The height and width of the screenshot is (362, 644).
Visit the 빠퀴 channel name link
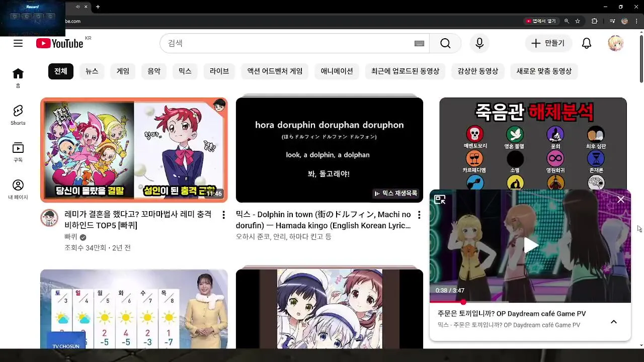click(x=71, y=237)
